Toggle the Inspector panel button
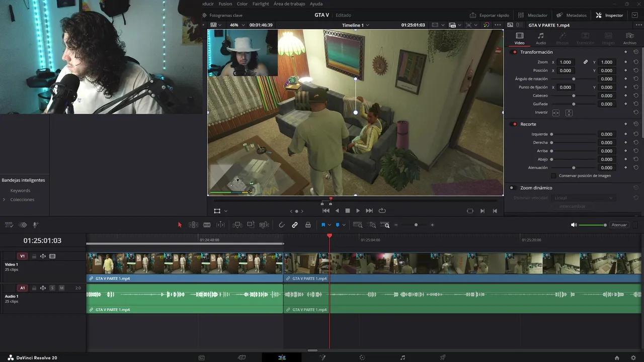 click(x=609, y=15)
